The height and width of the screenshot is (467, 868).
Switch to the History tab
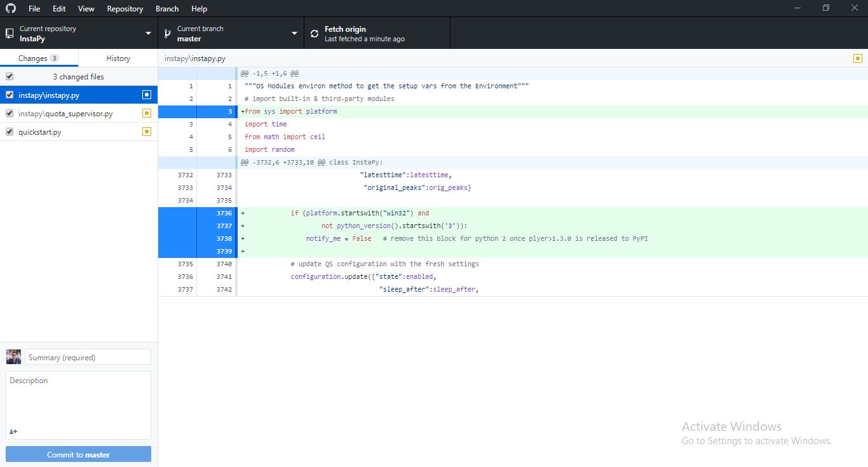118,57
